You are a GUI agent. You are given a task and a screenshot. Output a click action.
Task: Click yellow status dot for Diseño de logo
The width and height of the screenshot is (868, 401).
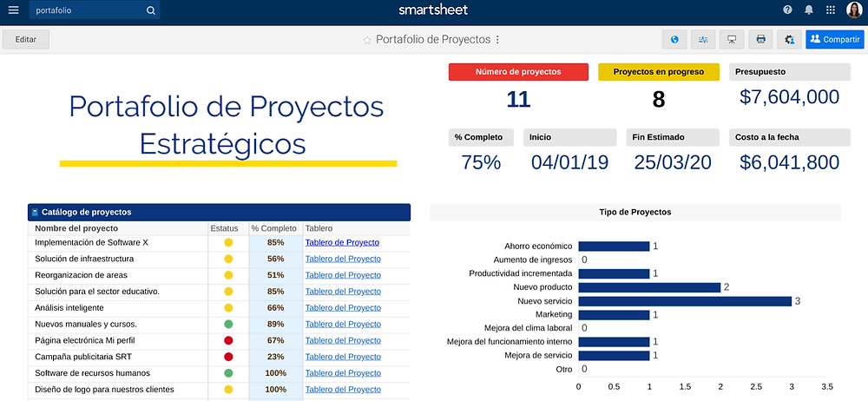228,390
